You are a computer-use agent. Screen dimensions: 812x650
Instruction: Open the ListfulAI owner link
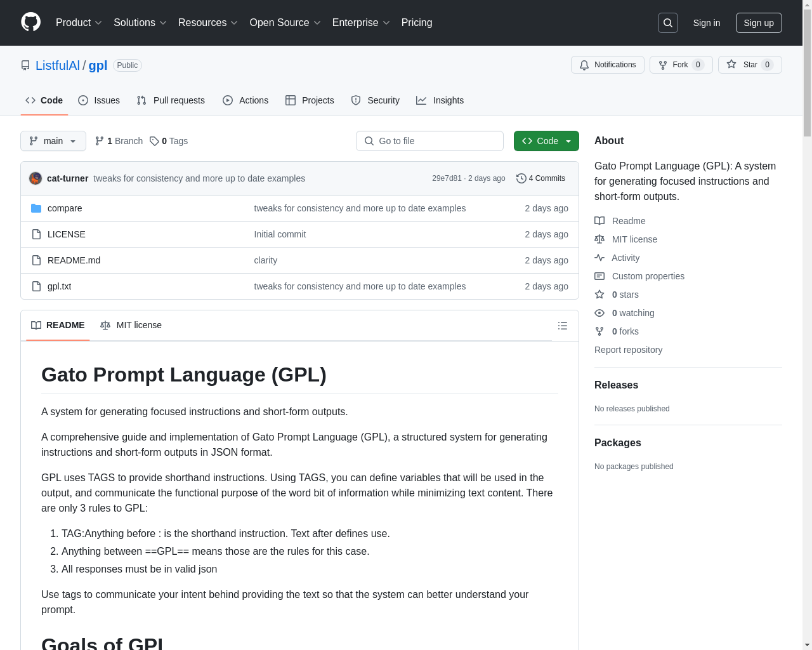(x=58, y=65)
